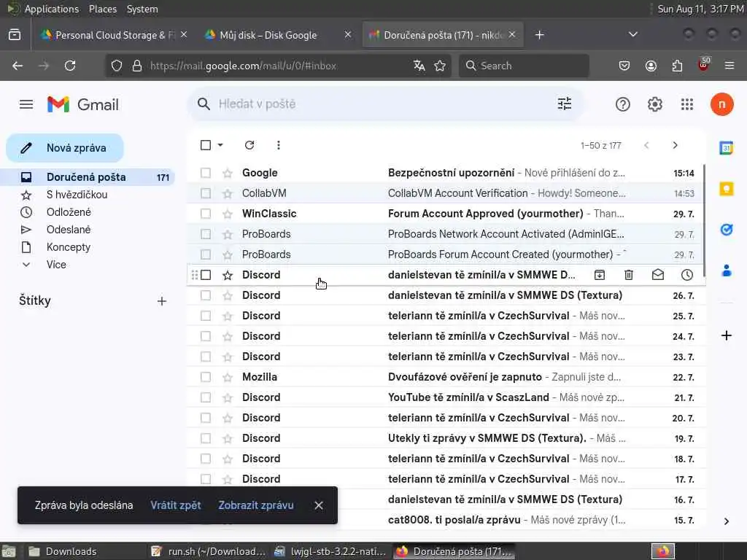Open Gmail support help icon
This screenshot has height=560, width=747.
click(x=623, y=104)
